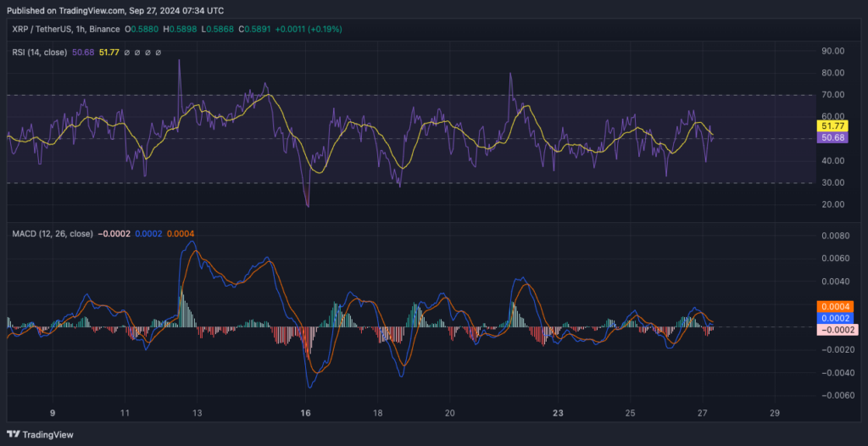Click date label 9 on the time axis
The width and height of the screenshot is (868, 446).
[53, 413]
